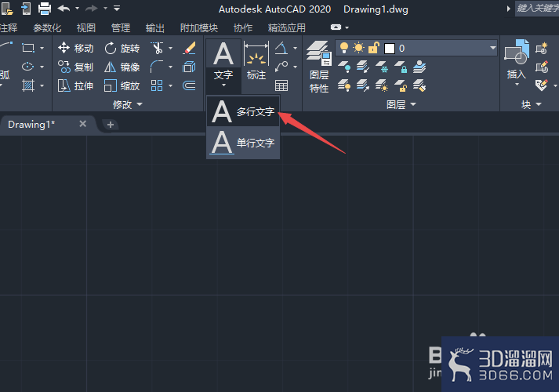Click the Edit Block icon

[542, 67]
